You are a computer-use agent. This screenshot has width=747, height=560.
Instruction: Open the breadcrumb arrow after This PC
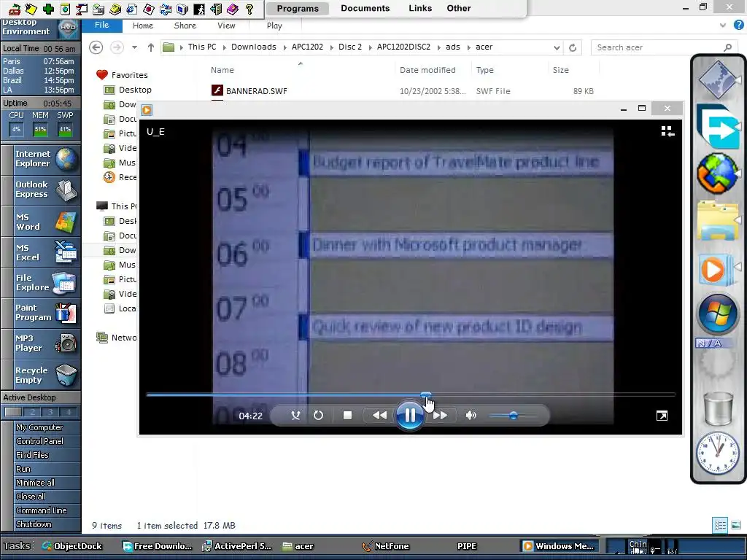224,47
